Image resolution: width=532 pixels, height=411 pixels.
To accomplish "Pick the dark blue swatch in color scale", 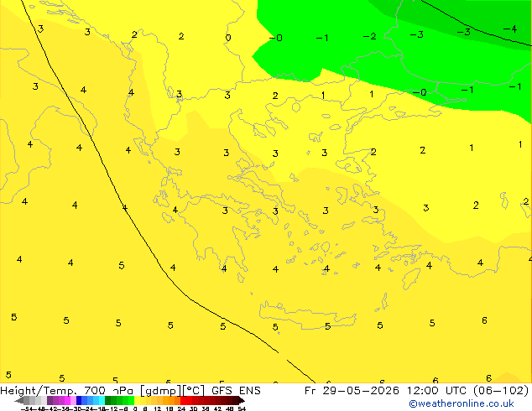I will tap(79, 400).
